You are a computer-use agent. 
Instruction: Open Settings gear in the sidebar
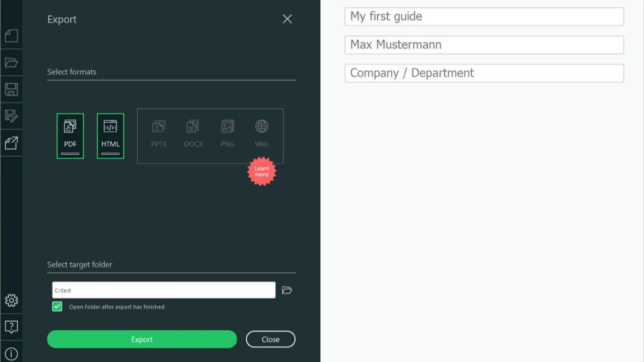pyautogui.click(x=11, y=300)
